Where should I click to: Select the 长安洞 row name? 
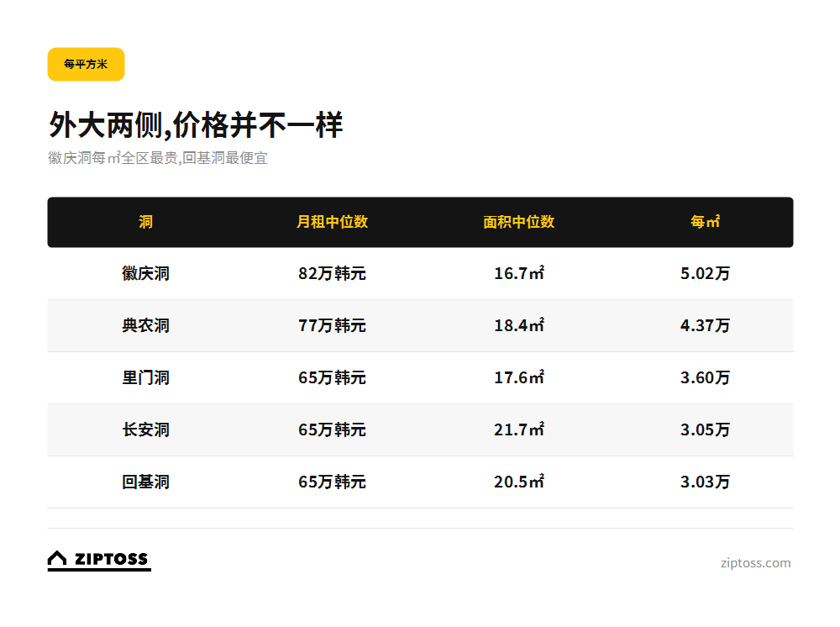145,429
